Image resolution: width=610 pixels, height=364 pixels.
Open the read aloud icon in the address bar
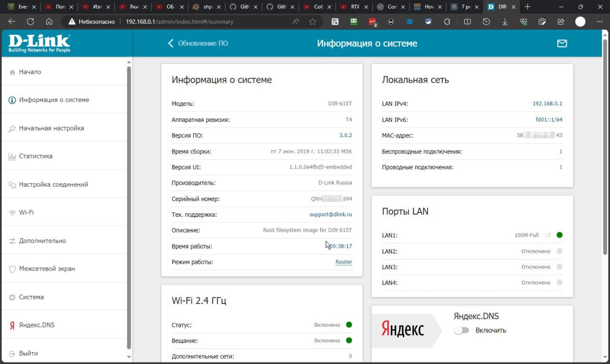pyautogui.click(x=296, y=21)
